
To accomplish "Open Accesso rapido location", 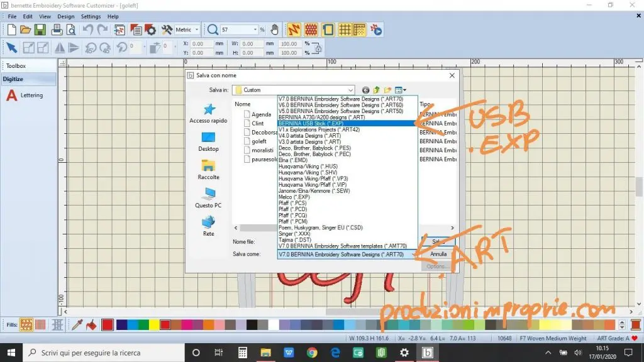I will click(x=208, y=114).
